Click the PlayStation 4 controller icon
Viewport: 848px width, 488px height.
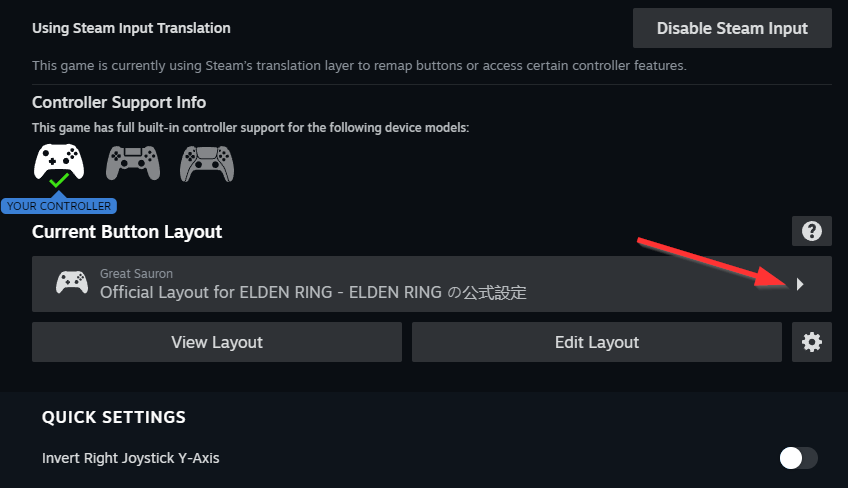133,161
